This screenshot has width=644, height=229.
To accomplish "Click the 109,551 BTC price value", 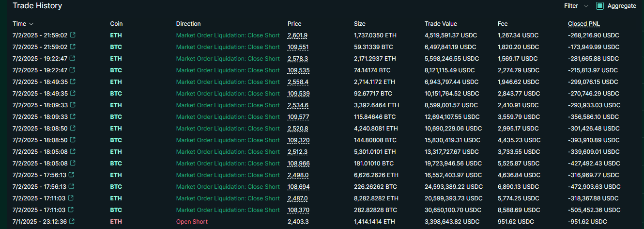I will pyautogui.click(x=298, y=47).
